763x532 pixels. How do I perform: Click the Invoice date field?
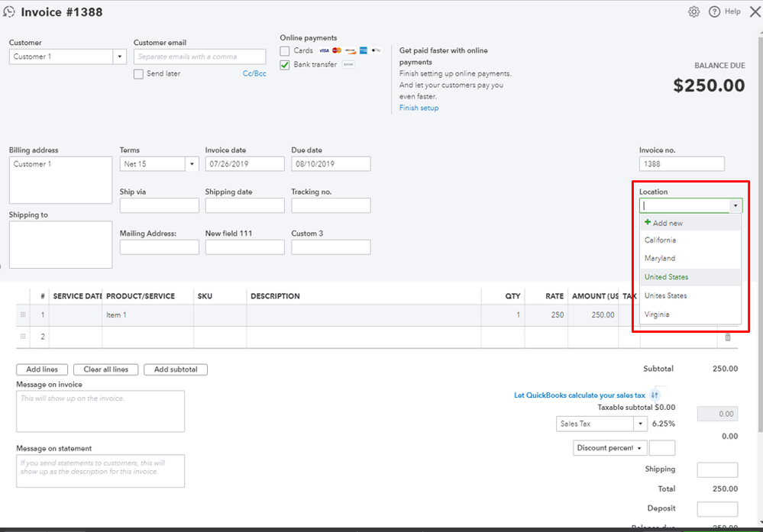tap(244, 164)
